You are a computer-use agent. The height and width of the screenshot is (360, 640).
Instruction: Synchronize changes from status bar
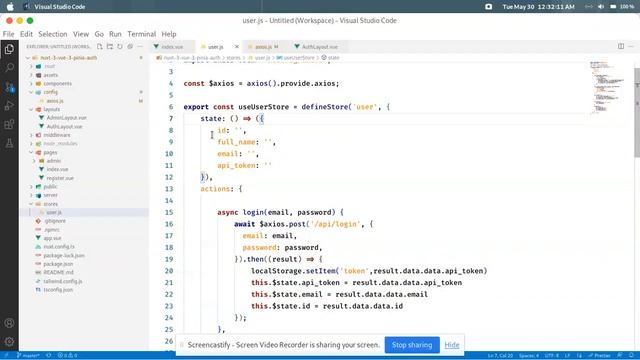(x=49, y=356)
